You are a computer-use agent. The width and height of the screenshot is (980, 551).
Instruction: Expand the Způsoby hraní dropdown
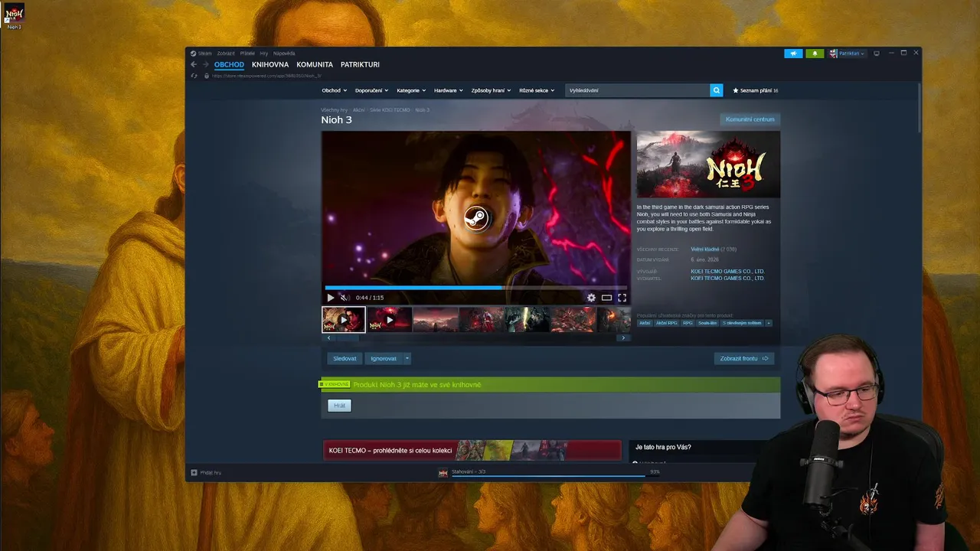[491, 90]
